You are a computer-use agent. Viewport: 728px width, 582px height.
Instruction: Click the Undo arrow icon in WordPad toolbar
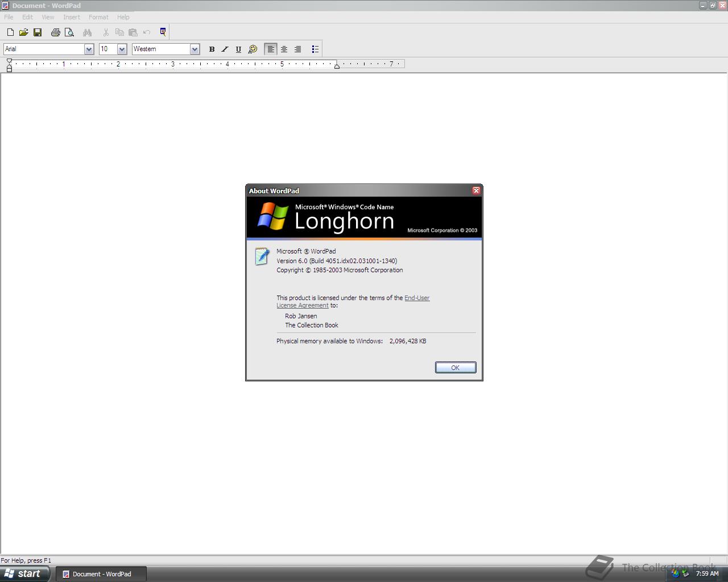click(x=147, y=32)
